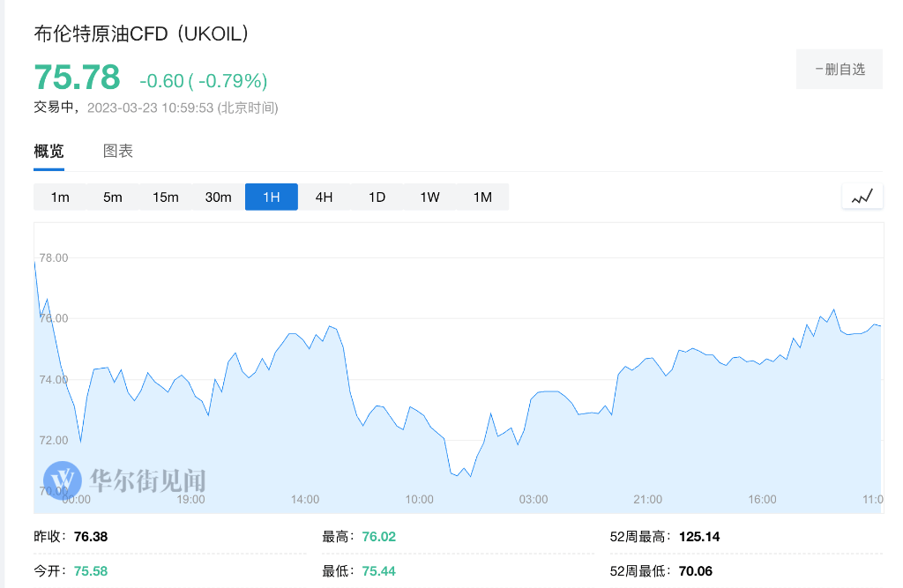Viewport: 903px width, 588px height.
Task: Click the line chart type icon
Action: click(862, 197)
